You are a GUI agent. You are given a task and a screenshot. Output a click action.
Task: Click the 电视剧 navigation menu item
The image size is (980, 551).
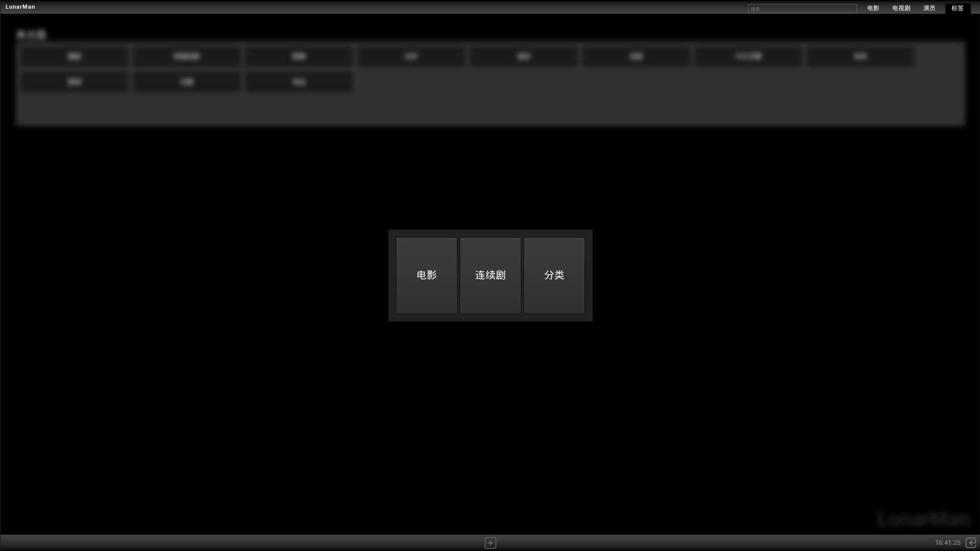coord(901,8)
